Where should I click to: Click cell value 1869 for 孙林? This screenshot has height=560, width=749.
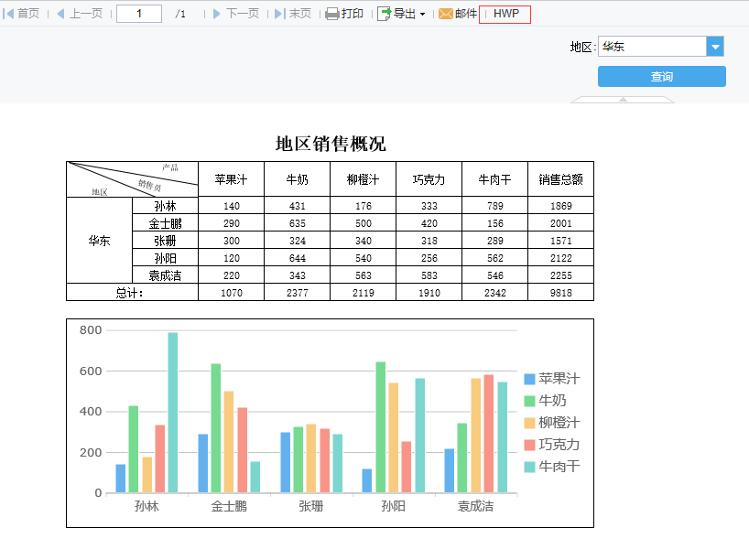pos(560,206)
